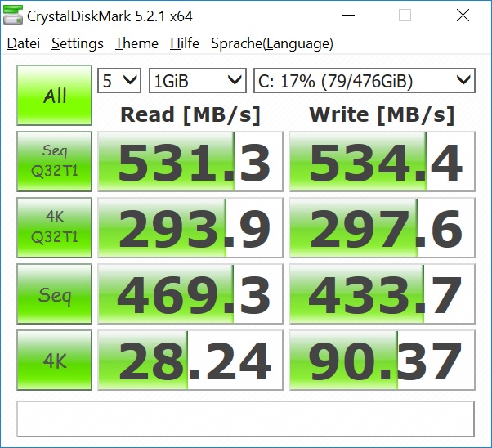Click the Seq read result 469.3

pyautogui.click(x=190, y=293)
